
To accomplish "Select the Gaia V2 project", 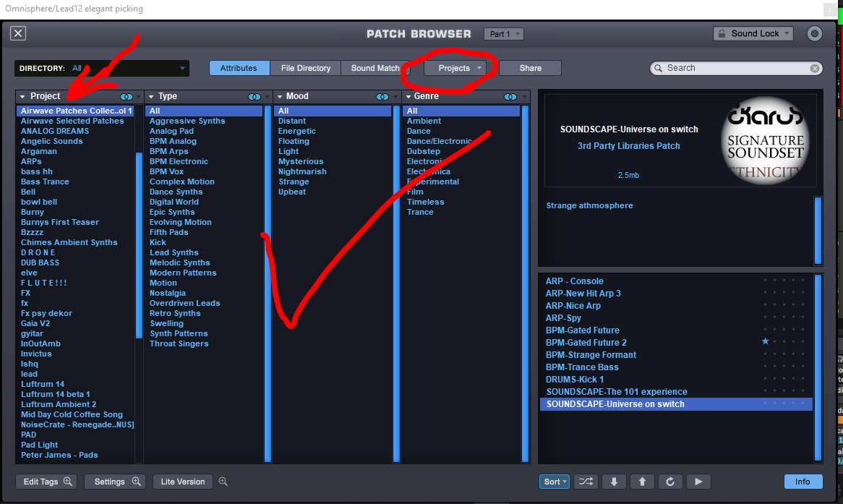I will click(35, 323).
